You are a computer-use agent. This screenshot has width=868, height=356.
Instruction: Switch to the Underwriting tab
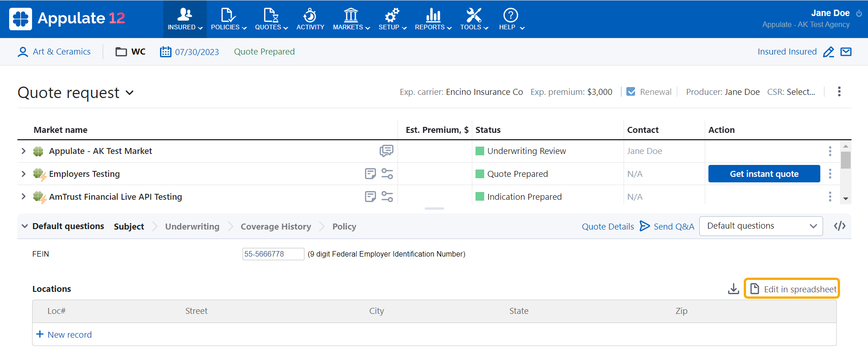pyautogui.click(x=192, y=226)
